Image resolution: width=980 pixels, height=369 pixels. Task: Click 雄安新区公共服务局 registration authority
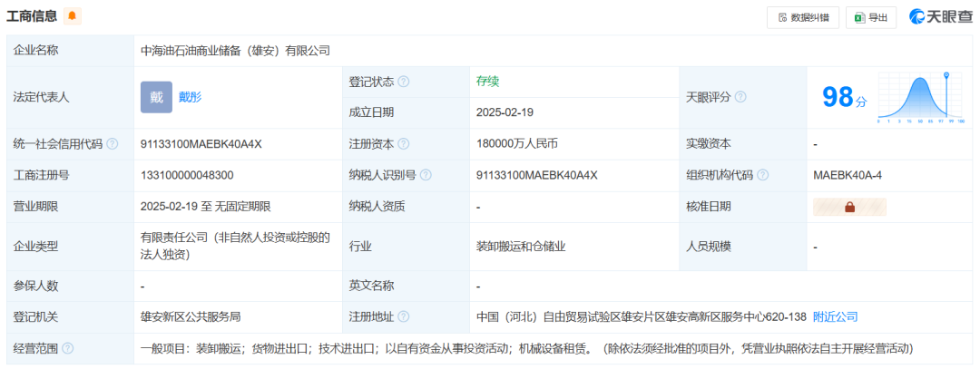[x=191, y=317]
